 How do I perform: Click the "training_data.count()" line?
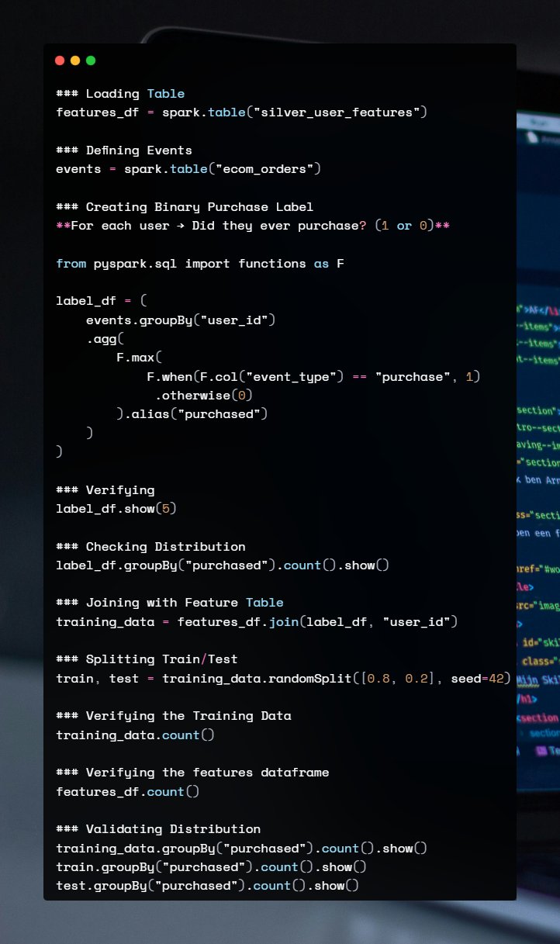[x=135, y=735]
